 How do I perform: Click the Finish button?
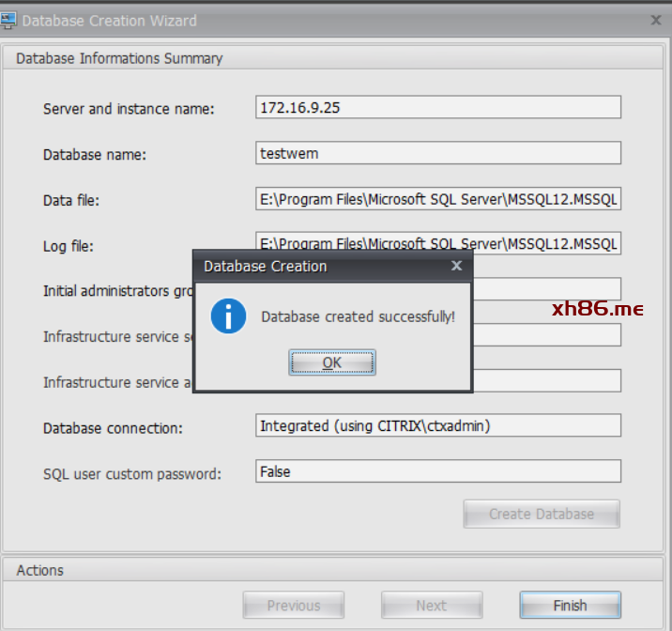[x=570, y=606]
